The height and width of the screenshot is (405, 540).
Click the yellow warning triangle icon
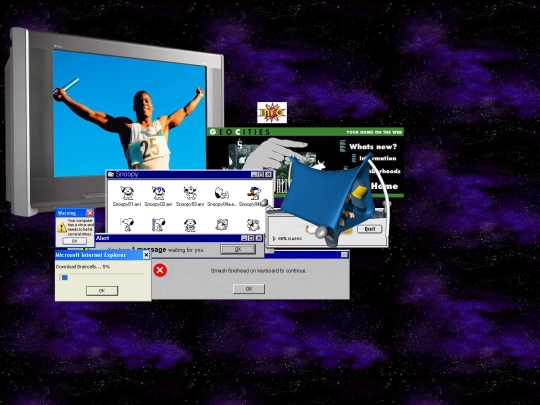62,227
